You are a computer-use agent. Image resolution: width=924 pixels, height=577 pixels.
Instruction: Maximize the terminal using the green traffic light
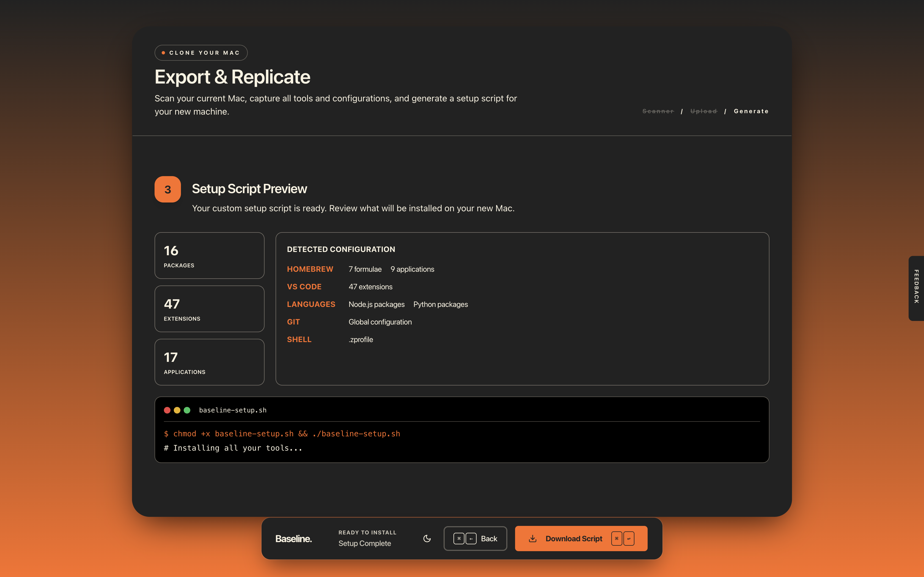[187, 410]
